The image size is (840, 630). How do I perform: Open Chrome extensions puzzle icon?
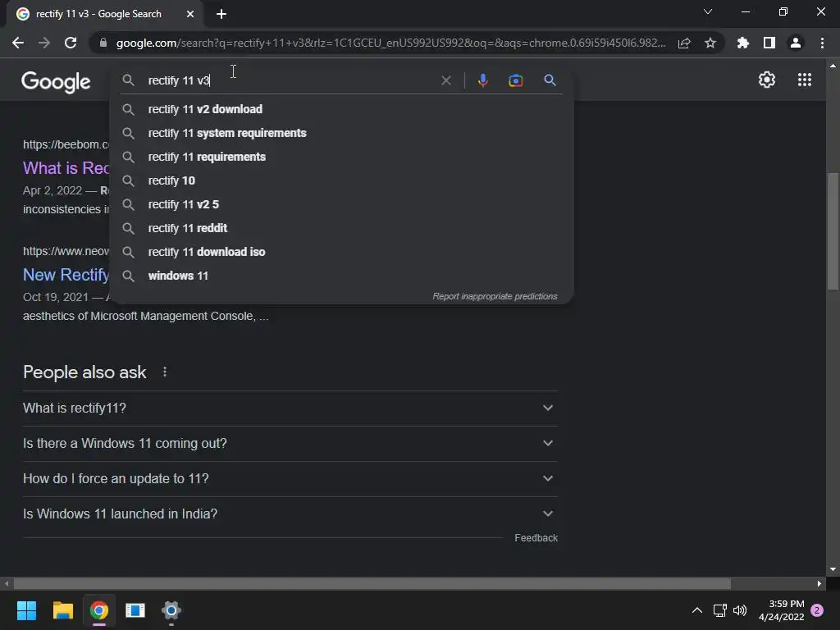tap(742, 43)
